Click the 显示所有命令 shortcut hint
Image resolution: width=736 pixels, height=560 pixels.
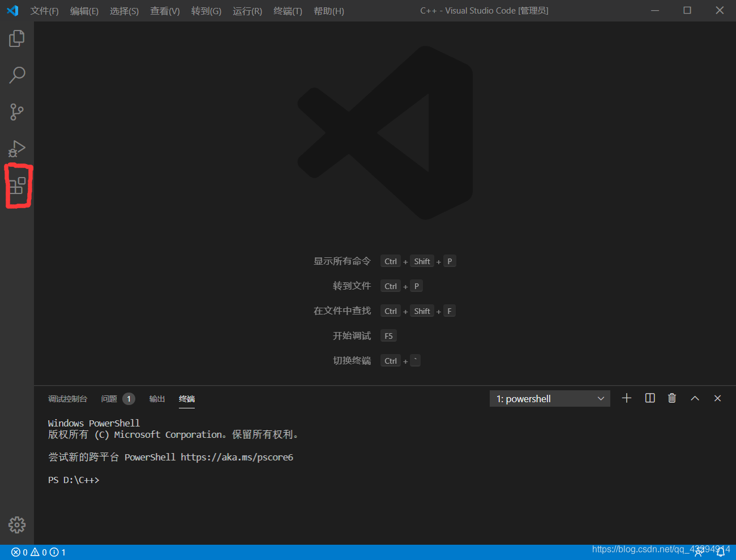(x=342, y=261)
